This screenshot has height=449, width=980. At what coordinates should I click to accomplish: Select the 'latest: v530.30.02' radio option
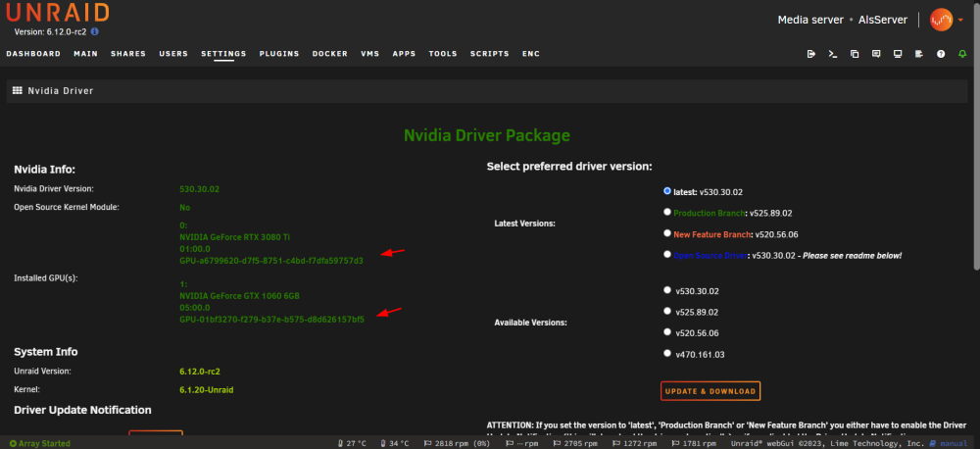(x=667, y=191)
